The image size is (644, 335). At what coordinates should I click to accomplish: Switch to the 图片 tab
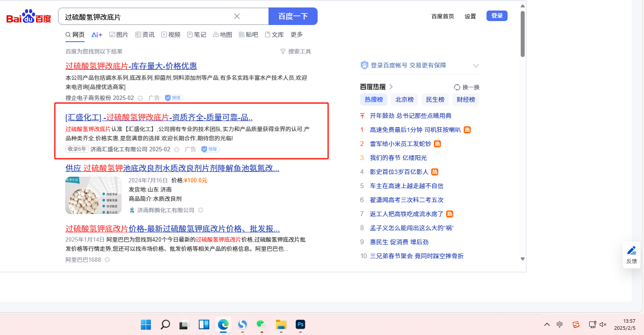(x=118, y=35)
